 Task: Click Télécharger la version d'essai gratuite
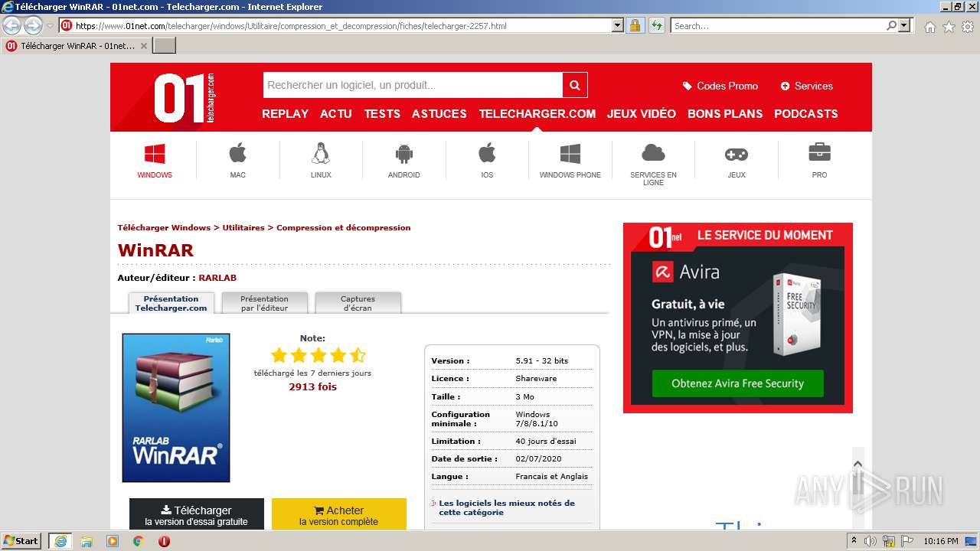pos(197,514)
